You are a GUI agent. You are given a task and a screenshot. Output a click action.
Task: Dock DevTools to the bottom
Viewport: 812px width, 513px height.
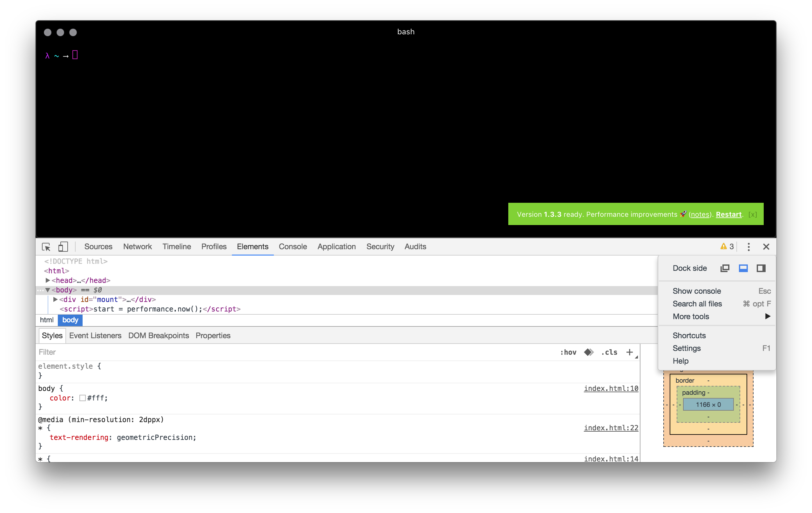(743, 268)
